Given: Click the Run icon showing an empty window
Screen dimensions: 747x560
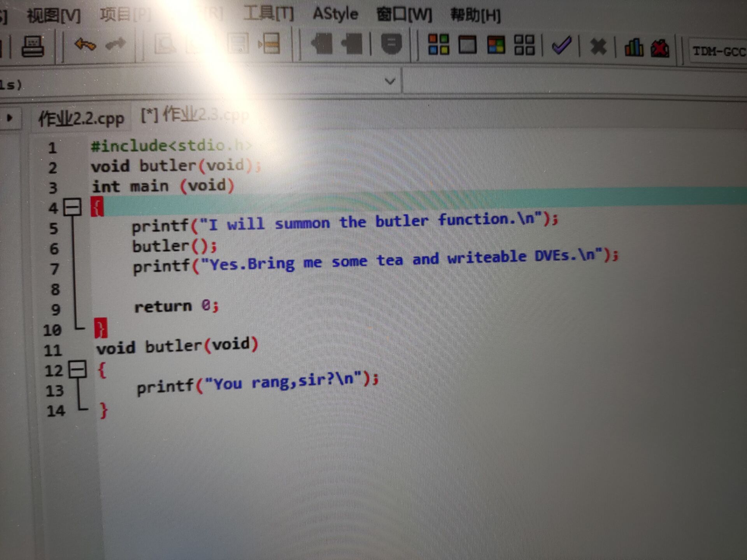Looking at the screenshot, I should [x=467, y=45].
